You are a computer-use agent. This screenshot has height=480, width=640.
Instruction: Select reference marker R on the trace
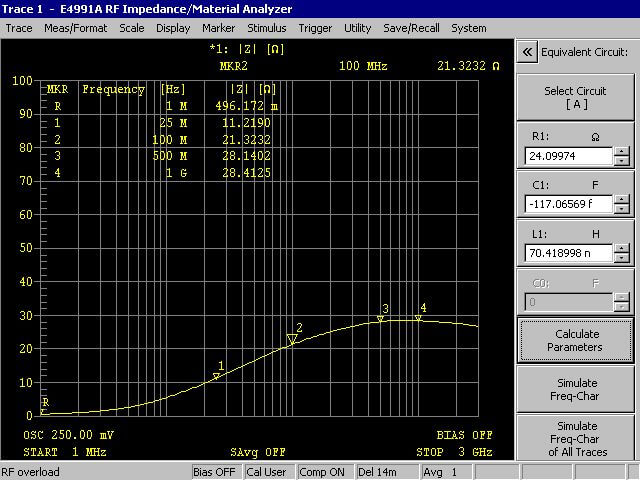[42, 412]
